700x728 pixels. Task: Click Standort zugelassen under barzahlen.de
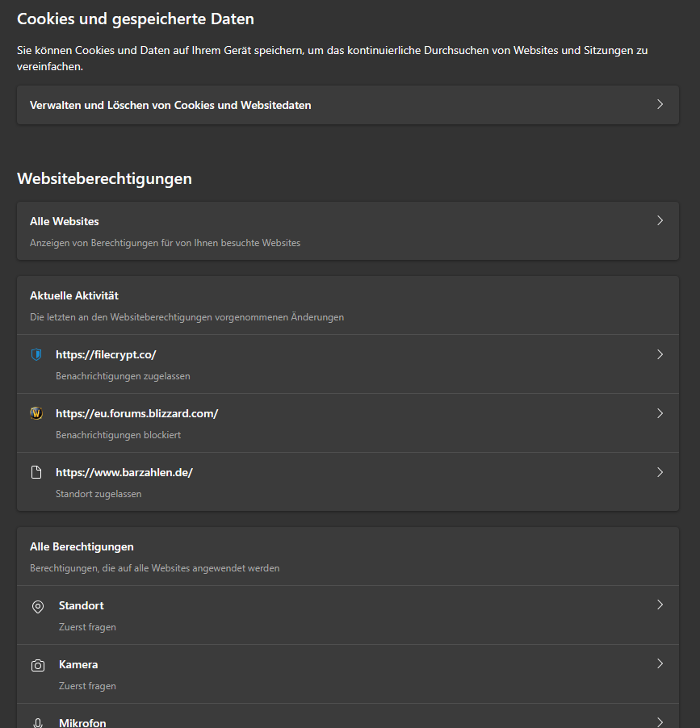click(98, 493)
